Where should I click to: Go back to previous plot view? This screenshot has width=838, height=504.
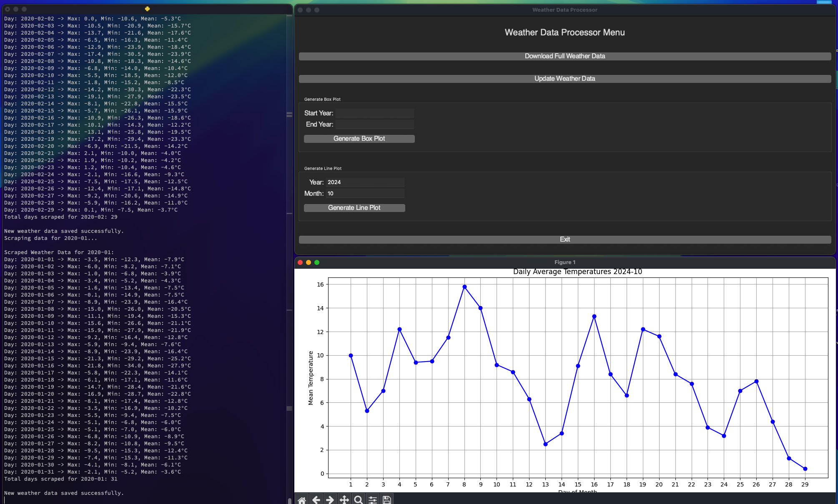coord(316,499)
